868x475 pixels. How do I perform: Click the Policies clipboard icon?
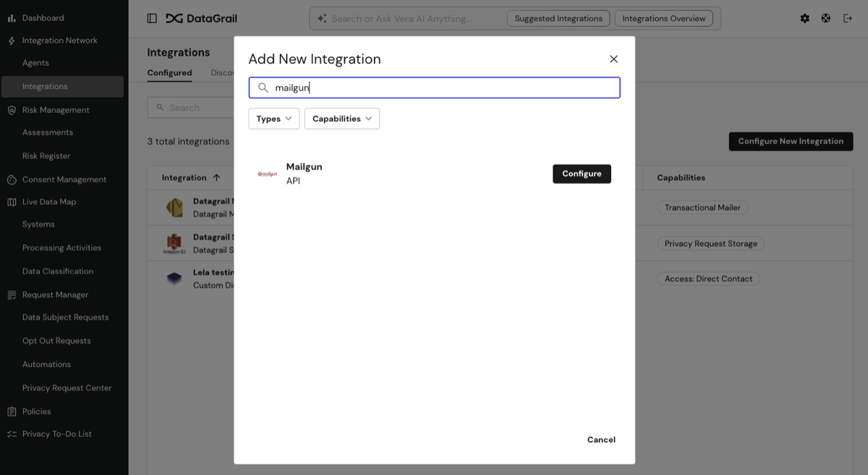(x=12, y=411)
